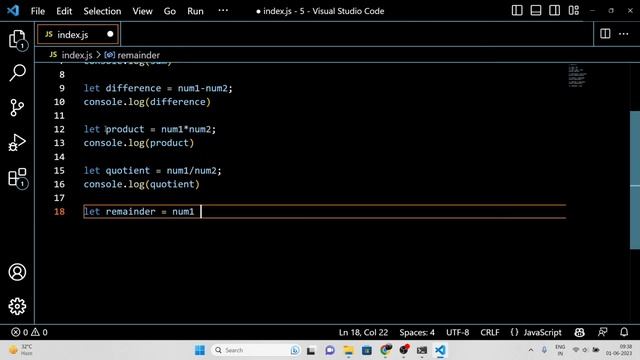Click console.log(quotient) on line 16
Viewport: 640px width, 360px height.
pyautogui.click(x=142, y=184)
